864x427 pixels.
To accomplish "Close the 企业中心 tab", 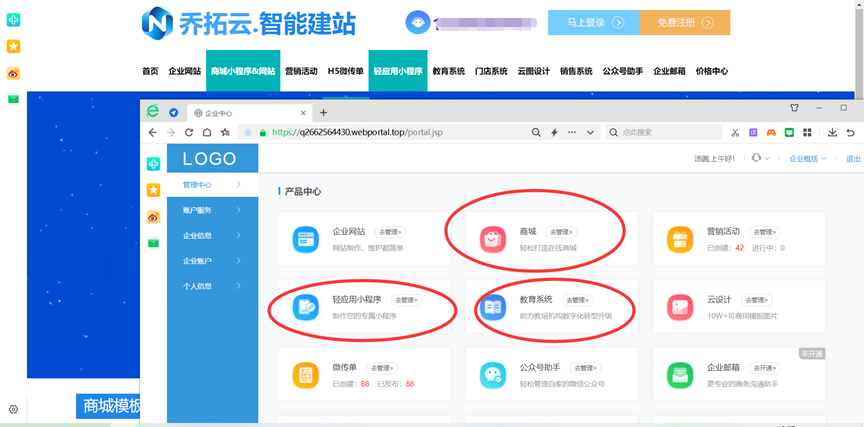I will pyautogui.click(x=303, y=113).
